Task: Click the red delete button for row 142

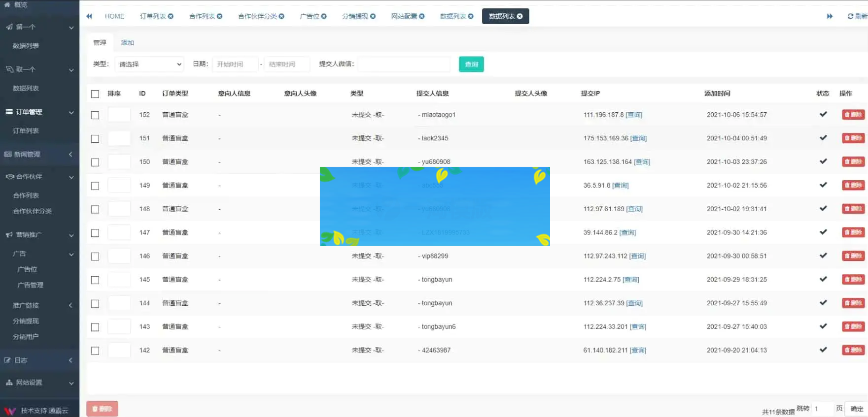Action: coord(853,350)
